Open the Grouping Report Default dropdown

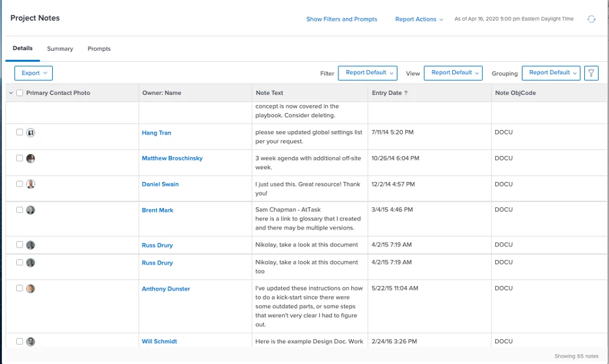tap(550, 73)
